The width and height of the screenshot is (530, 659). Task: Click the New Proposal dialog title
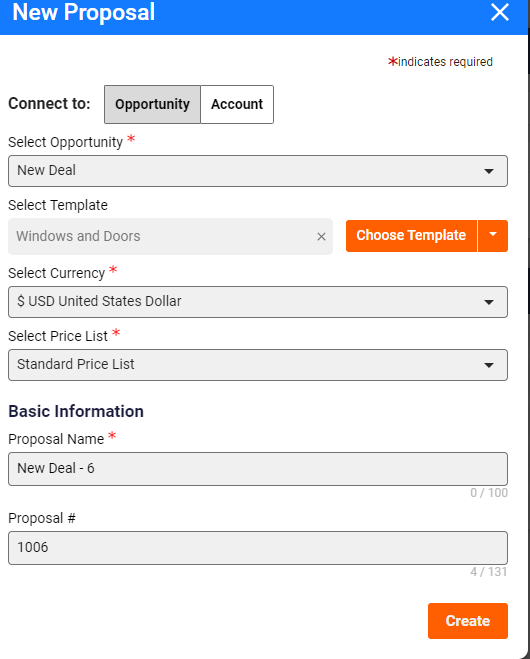pyautogui.click(x=84, y=12)
